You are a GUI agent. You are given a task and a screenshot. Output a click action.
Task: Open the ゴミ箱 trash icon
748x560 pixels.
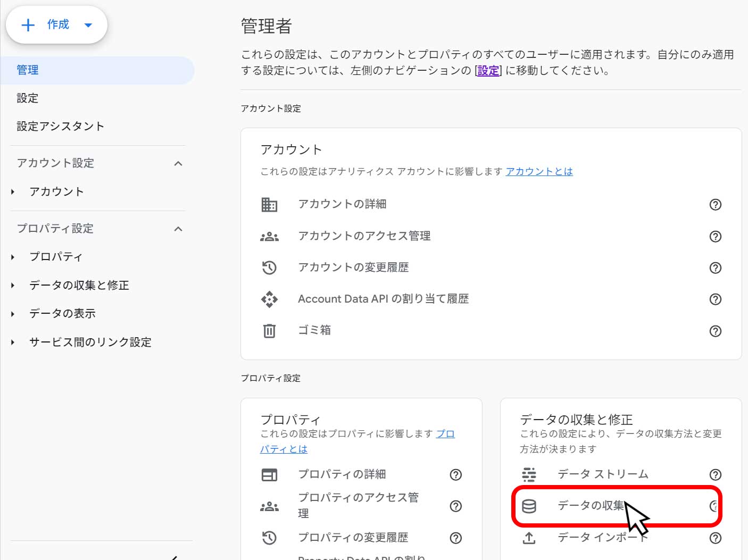click(x=269, y=331)
